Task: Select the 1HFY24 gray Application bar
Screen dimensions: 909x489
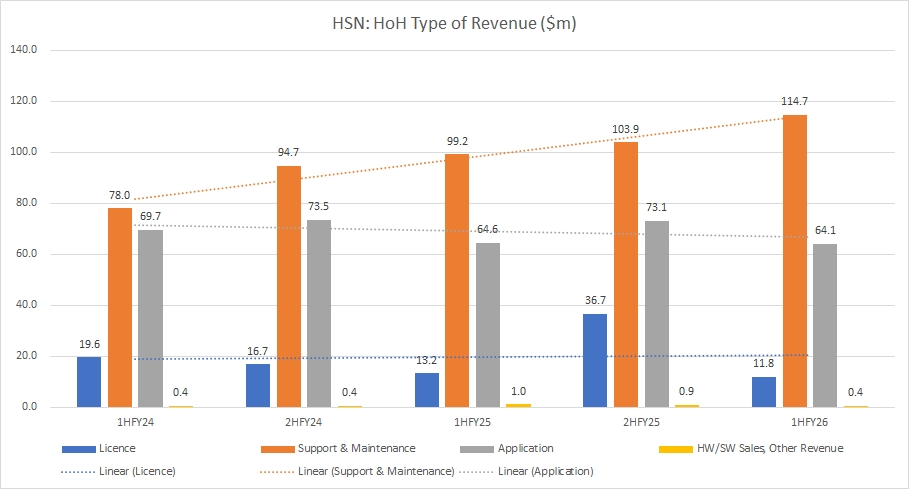Action: pyautogui.click(x=150, y=318)
